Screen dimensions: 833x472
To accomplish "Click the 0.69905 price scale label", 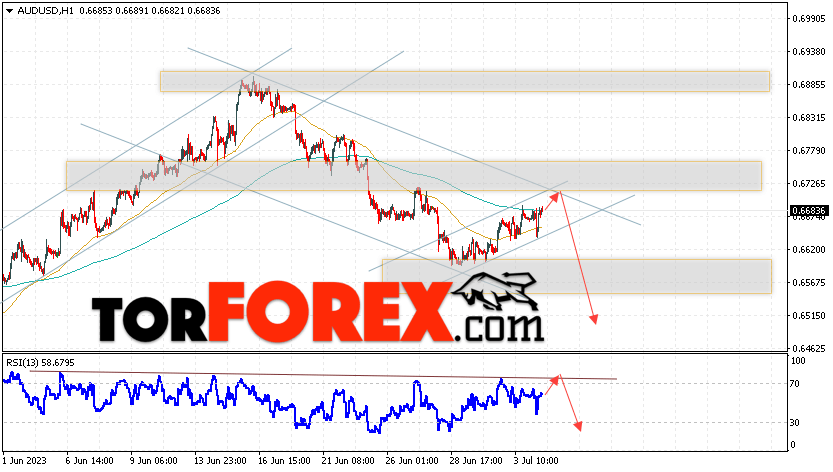I will point(809,19).
